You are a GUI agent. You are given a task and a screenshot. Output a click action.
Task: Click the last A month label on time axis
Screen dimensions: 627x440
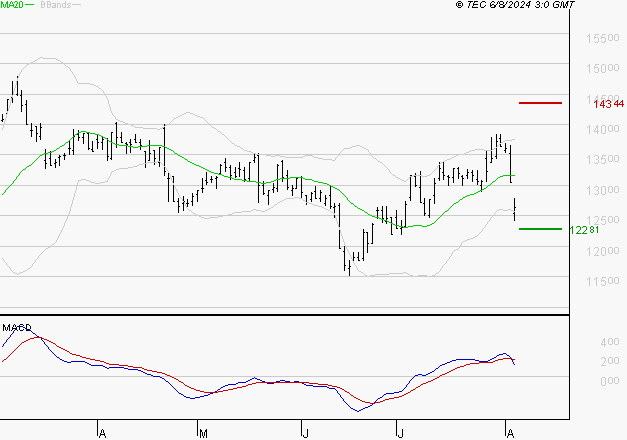[x=510, y=434]
